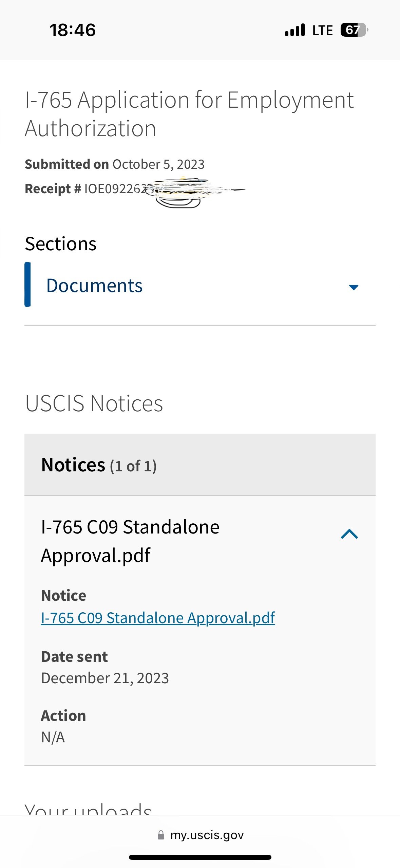Viewport: 400px width, 868px height.
Task: Collapse the I-765 C09 notice chevron
Action: [349, 534]
